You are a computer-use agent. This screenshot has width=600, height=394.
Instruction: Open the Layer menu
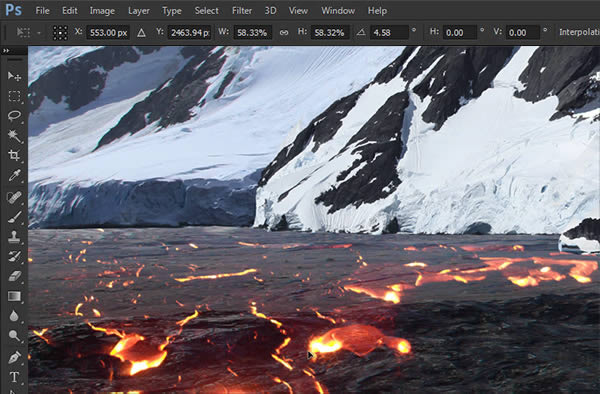[139, 11]
